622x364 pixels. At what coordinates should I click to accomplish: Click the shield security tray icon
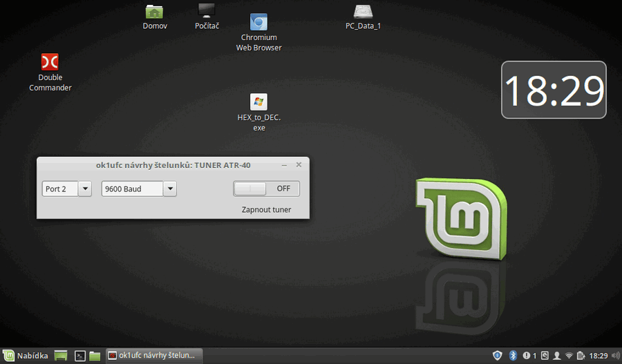point(497,356)
